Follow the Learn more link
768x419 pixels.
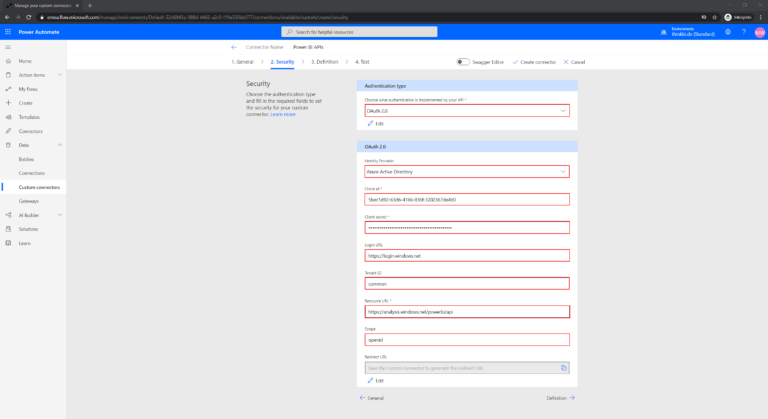284,114
